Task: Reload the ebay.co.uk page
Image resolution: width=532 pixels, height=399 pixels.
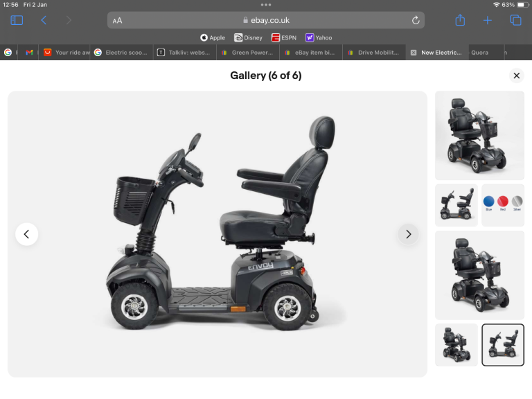Action: [x=416, y=20]
